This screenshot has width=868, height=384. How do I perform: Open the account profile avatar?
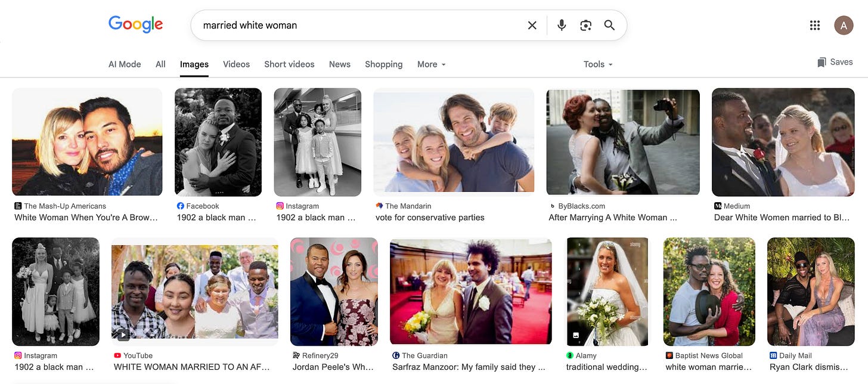pos(844,25)
